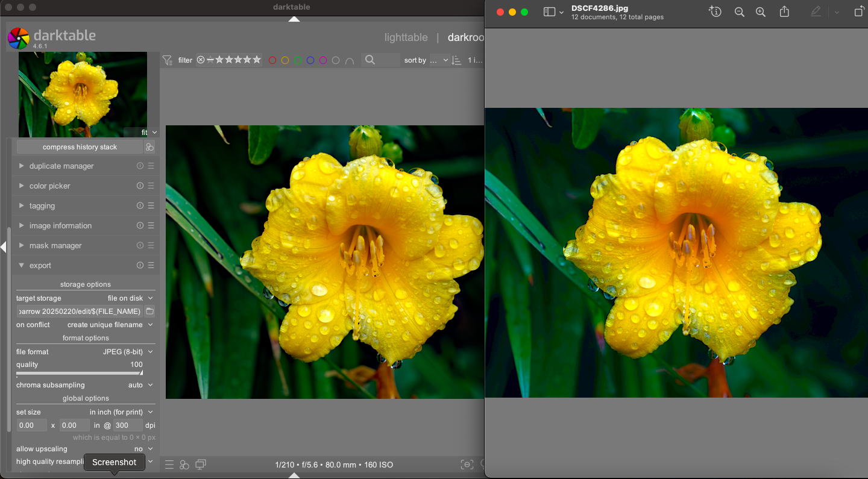Click the export path text field
868x479 pixels.
tap(80, 312)
